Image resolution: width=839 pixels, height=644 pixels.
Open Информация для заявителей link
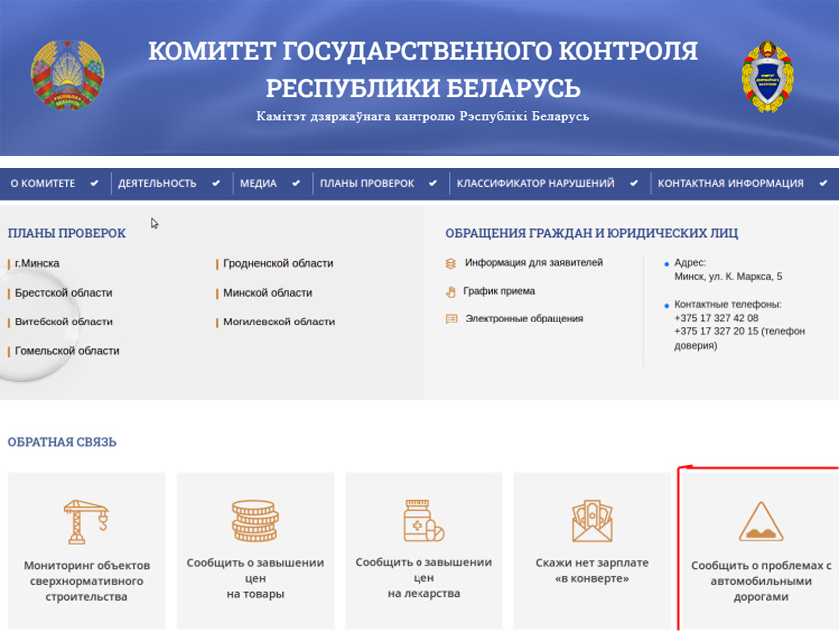point(533,263)
